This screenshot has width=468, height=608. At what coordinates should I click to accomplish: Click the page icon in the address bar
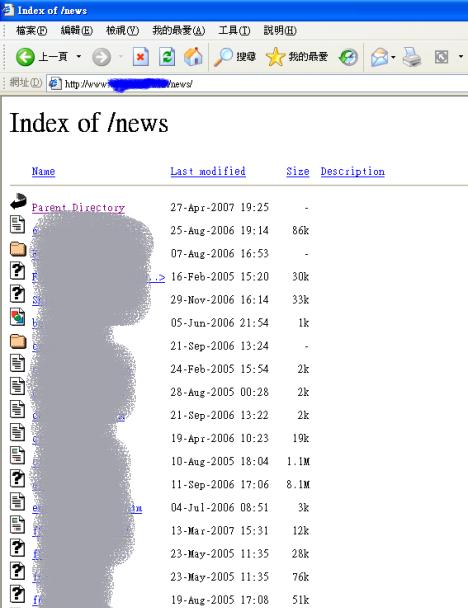pyautogui.click(x=55, y=83)
